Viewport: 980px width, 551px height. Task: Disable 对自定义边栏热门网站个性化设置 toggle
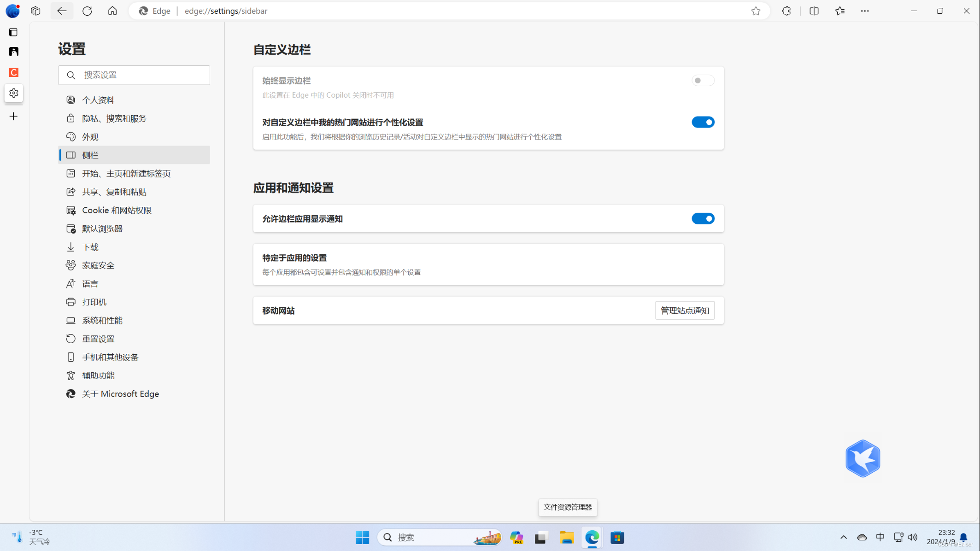point(703,122)
